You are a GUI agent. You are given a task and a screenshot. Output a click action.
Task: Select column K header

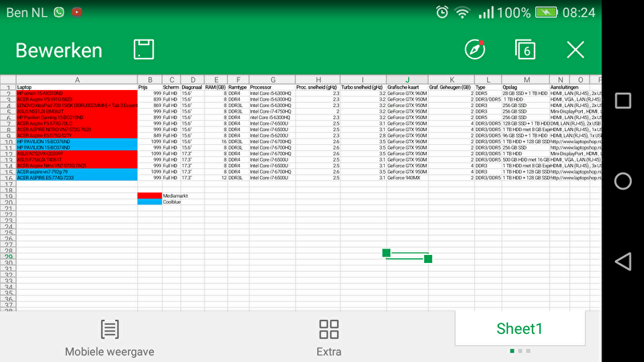tap(452, 80)
